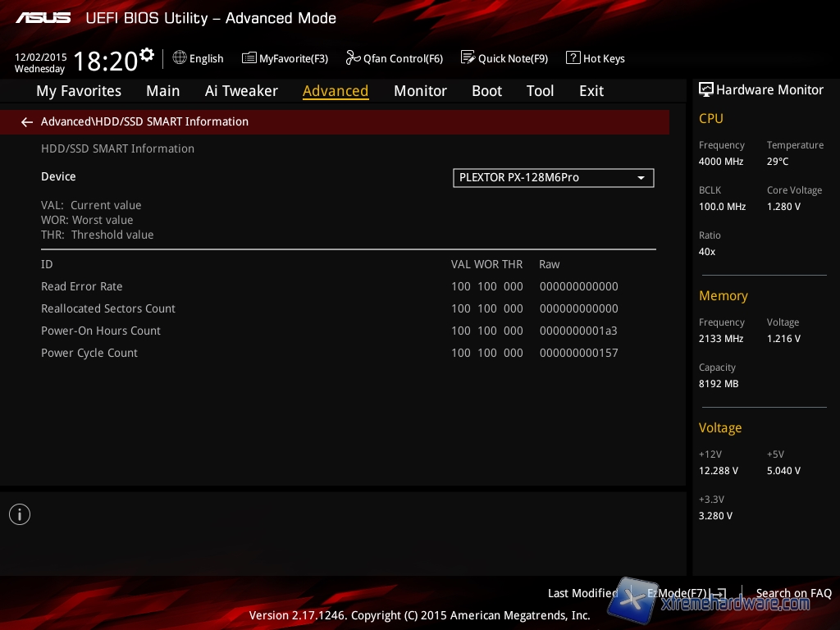Click Search on FAQ link
The width and height of the screenshot is (840, 630).
[793, 593]
